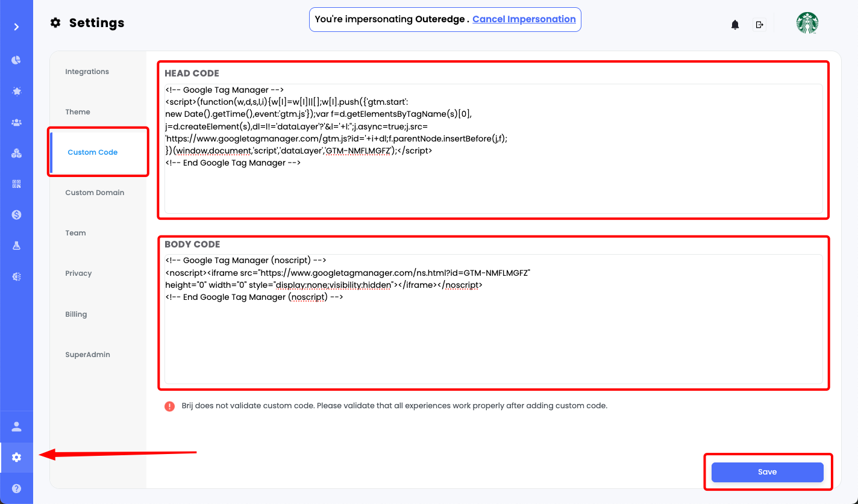Open the Team settings tab
This screenshot has width=858, height=504.
pyautogui.click(x=76, y=233)
